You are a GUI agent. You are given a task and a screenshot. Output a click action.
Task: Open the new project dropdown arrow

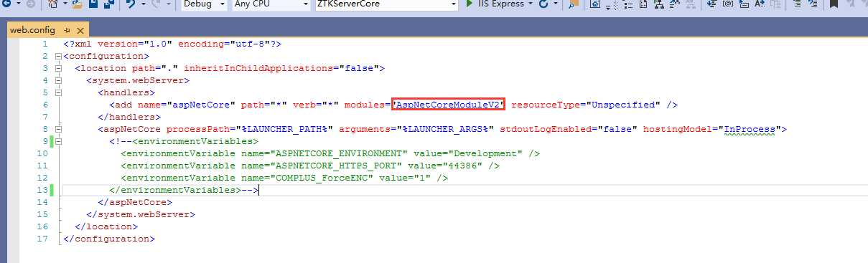pos(65,4)
